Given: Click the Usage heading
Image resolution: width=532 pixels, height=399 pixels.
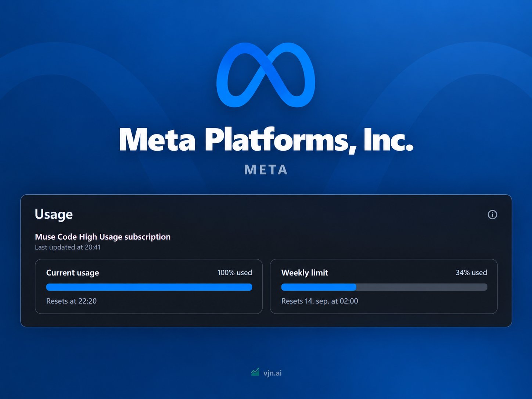Looking at the screenshot, I should [54, 214].
